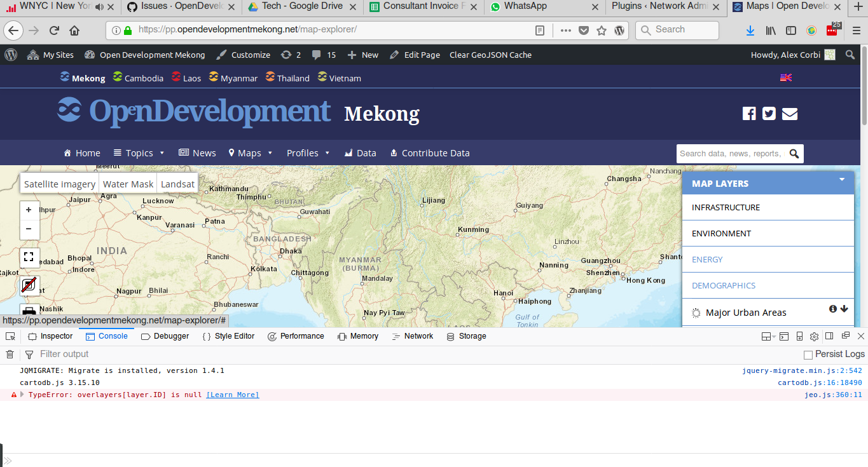The image size is (868, 467).
Task: Click the Facebook icon in site header
Action: (749, 114)
